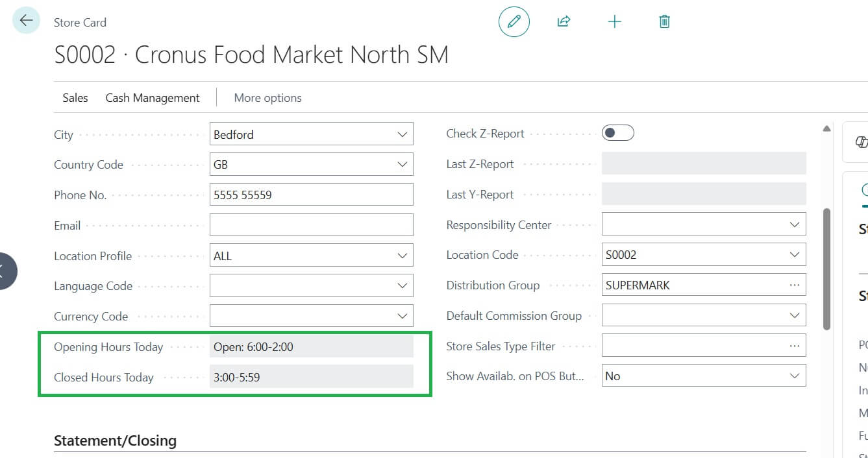Screen dimensions: 868x458
Task: Click the Email input field
Action: pyautogui.click(x=311, y=226)
